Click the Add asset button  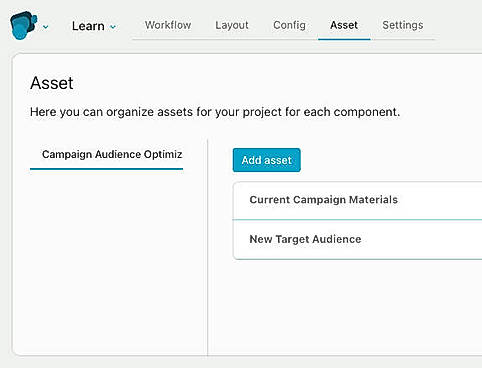pyautogui.click(x=267, y=160)
